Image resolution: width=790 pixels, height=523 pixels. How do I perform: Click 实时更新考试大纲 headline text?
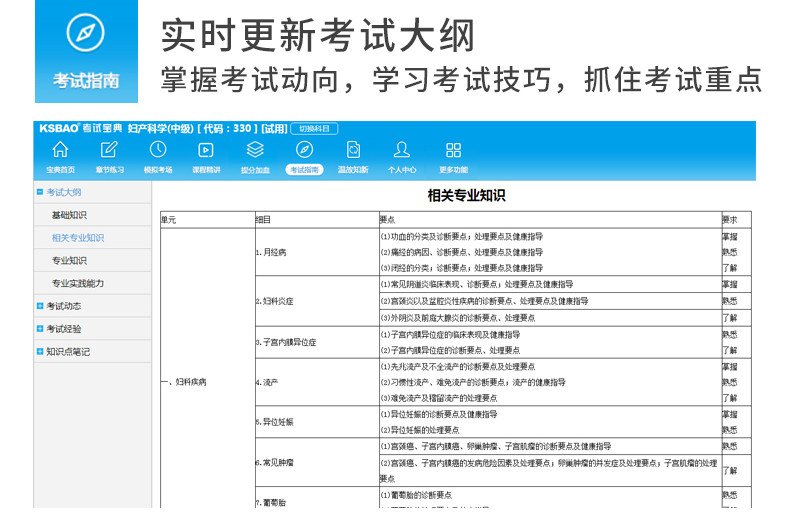318,35
